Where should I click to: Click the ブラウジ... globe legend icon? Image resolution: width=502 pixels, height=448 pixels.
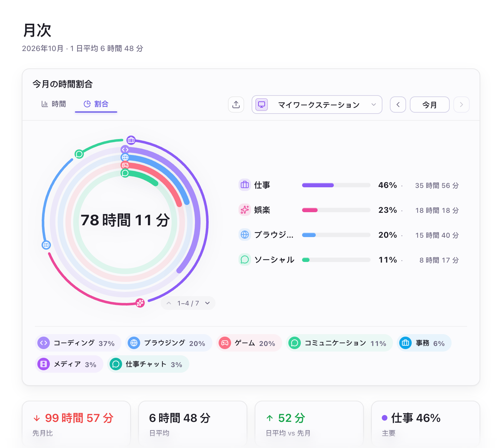(245, 235)
